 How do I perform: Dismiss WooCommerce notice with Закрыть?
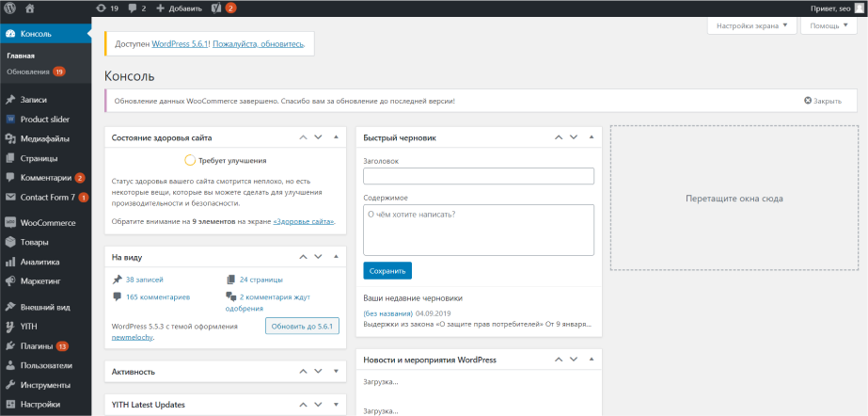(823, 102)
